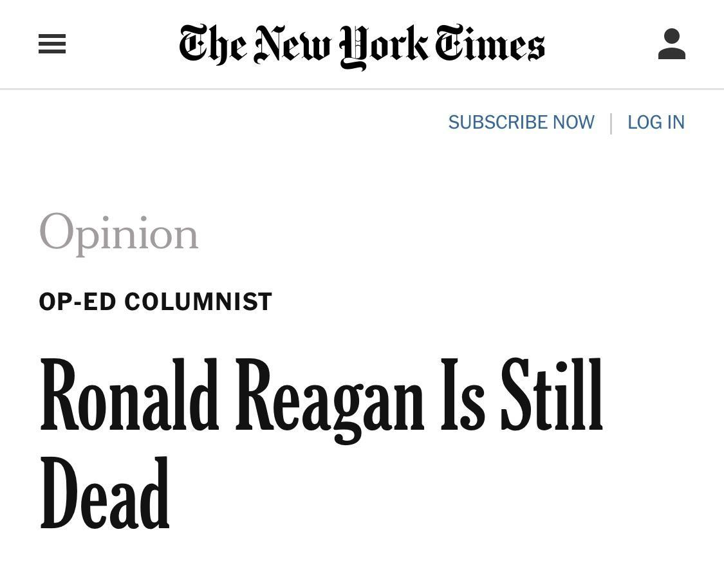Click the OP-ED COLUMNIST label
Image resolution: width=724 pixels, height=588 pixels.
156,301
